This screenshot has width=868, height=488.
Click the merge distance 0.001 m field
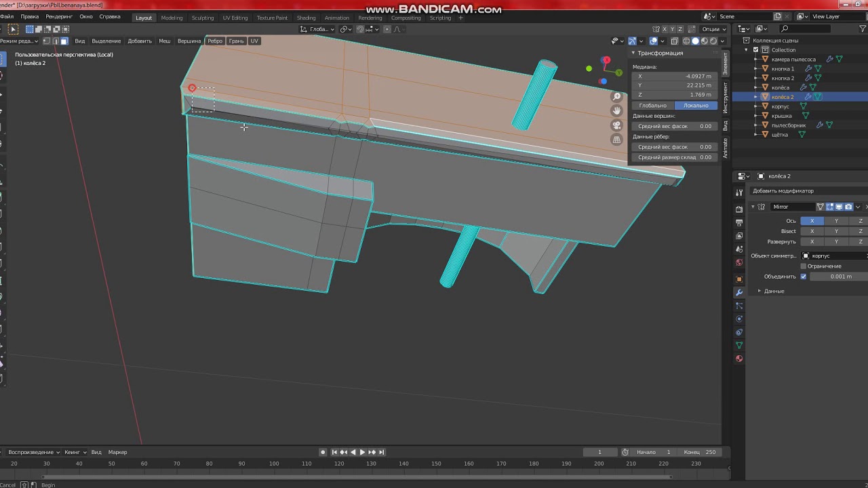point(839,277)
